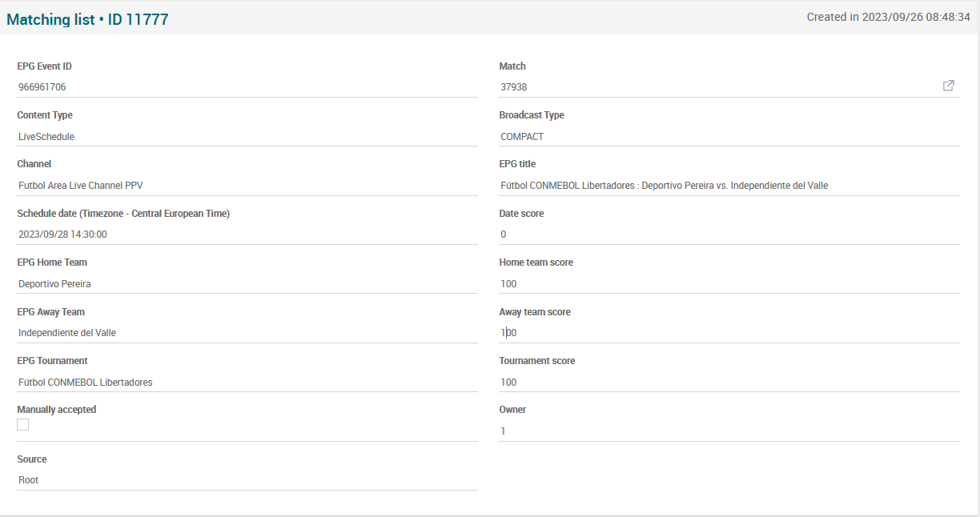Click the Channel field with Futbol Area
This screenshot has width=980, height=517.
pyautogui.click(x=247, y=186)
